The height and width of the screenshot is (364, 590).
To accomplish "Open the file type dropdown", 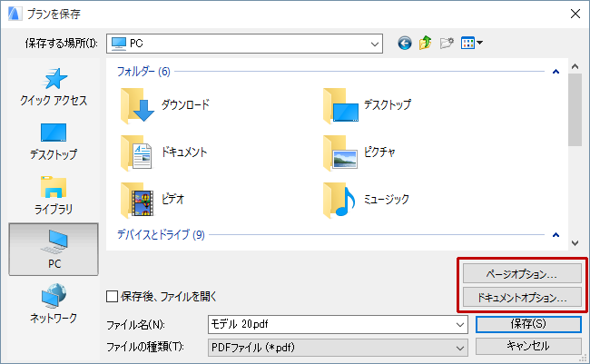I will tap(338, 348).
